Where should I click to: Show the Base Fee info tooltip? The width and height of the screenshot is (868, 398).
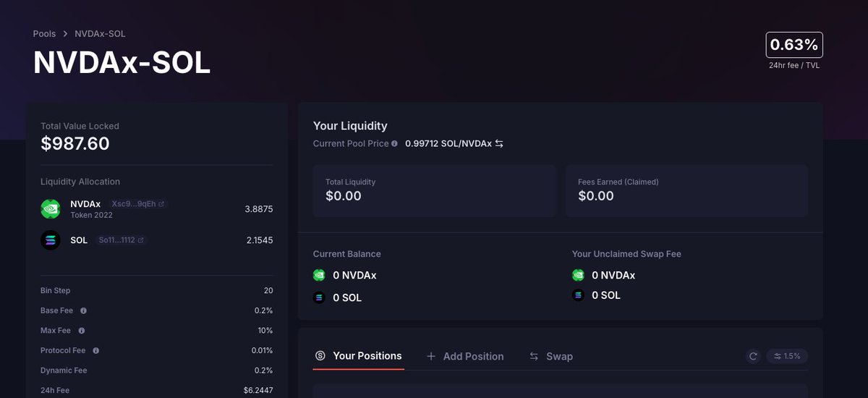point(83,310)
